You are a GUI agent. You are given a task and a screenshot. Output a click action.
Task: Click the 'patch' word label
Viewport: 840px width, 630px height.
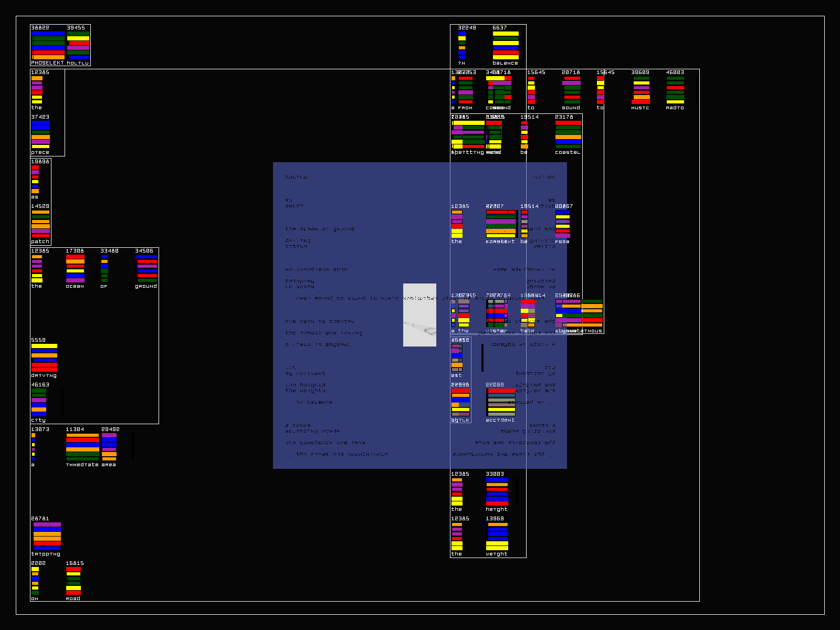point(40,241)
